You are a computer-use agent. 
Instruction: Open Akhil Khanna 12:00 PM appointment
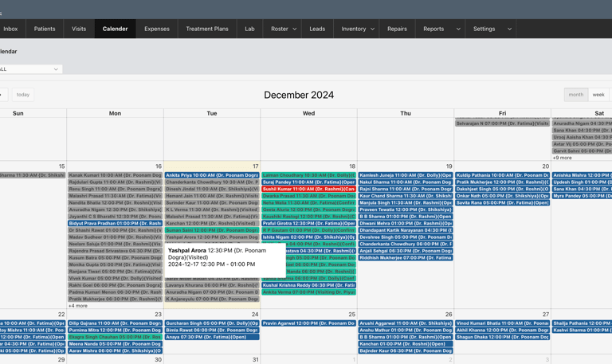click(x=502, y=331)
